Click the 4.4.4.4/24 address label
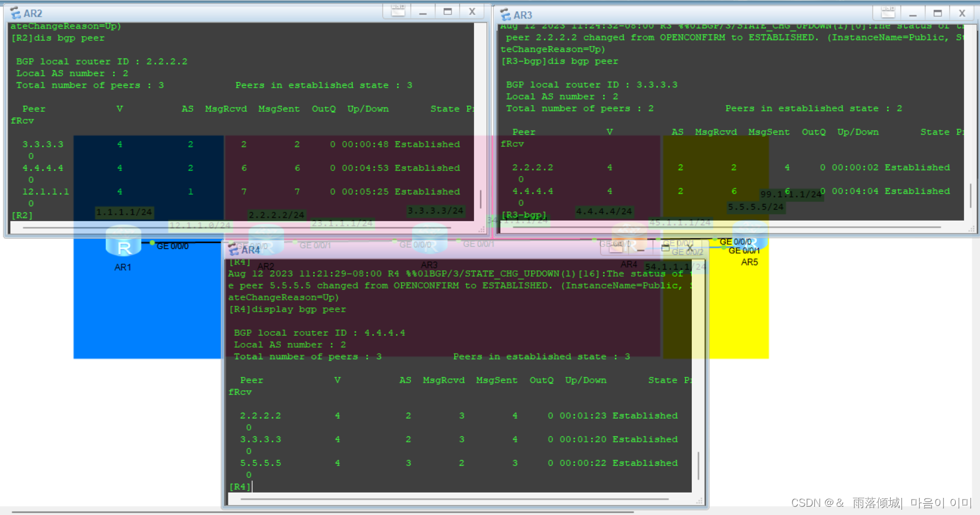980x515 pixels. (604, 211)
